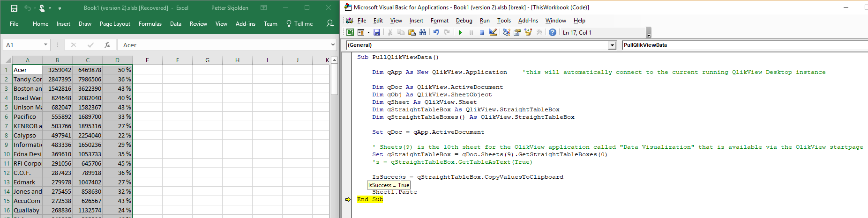
Task: Click the Cut scissors icon in VBA toolbar
Action: coord(390,32)
